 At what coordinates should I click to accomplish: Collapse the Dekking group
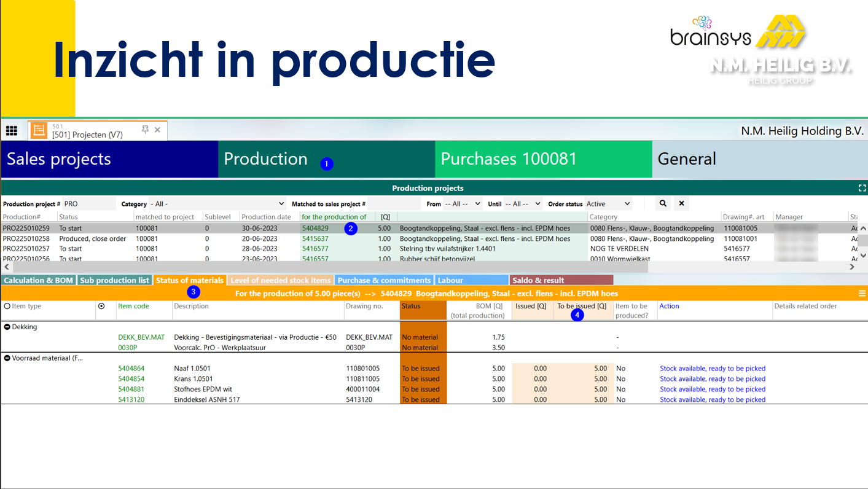7,327
